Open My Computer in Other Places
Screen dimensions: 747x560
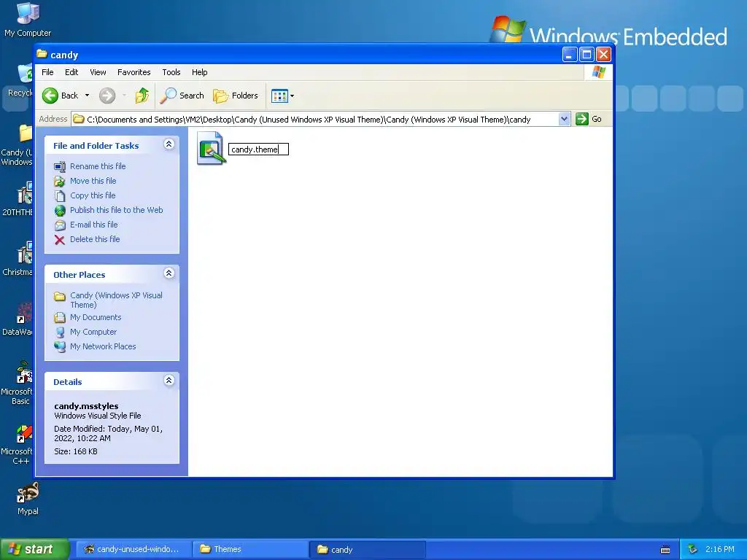93,332
